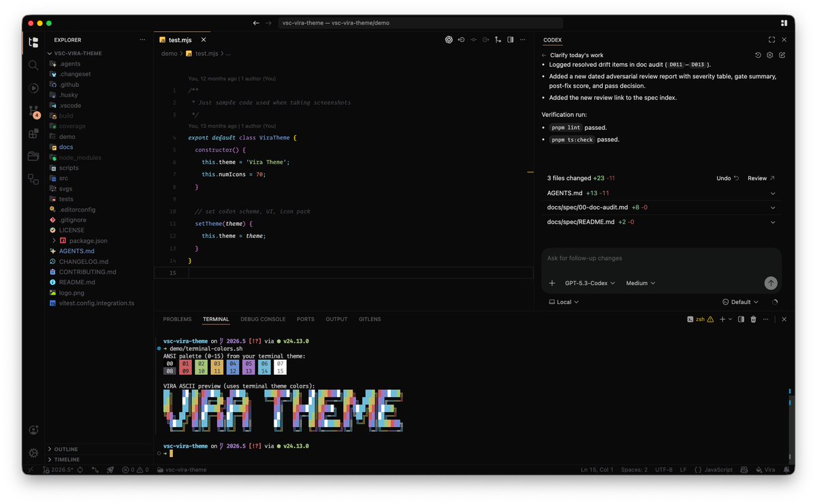Image resolution: width=817 pixels, height=504 pixels.
Task: Undo the Codex changes
Action: coord(728,178)
